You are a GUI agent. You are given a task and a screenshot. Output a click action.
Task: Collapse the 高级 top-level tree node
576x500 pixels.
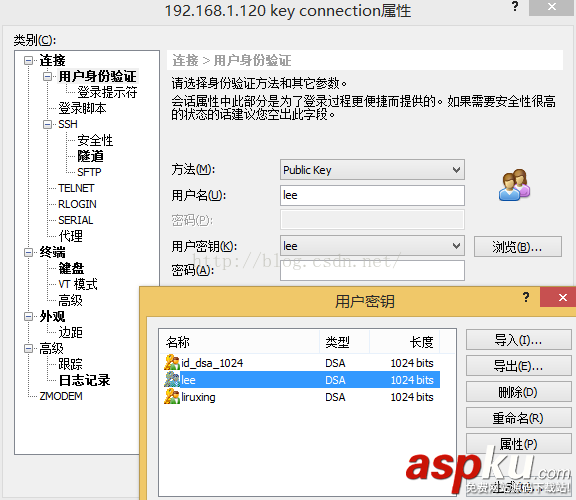coord(28,348)
